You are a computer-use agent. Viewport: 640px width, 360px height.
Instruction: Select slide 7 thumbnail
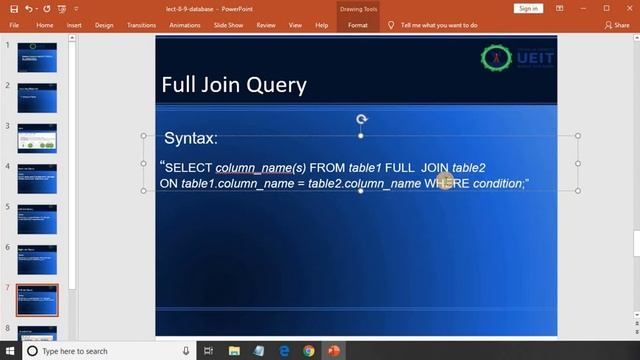[37, 300]
